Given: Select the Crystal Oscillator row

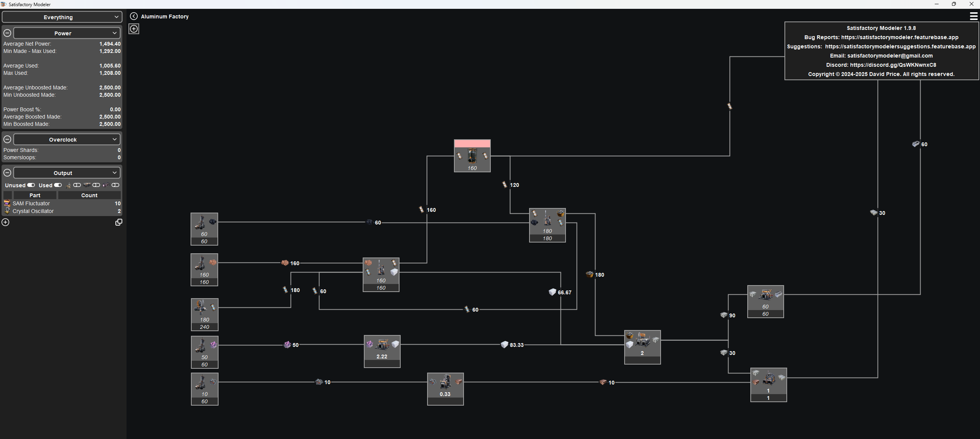Looking at the screenshot, I should pyautogui.click(x=62, y=211).
